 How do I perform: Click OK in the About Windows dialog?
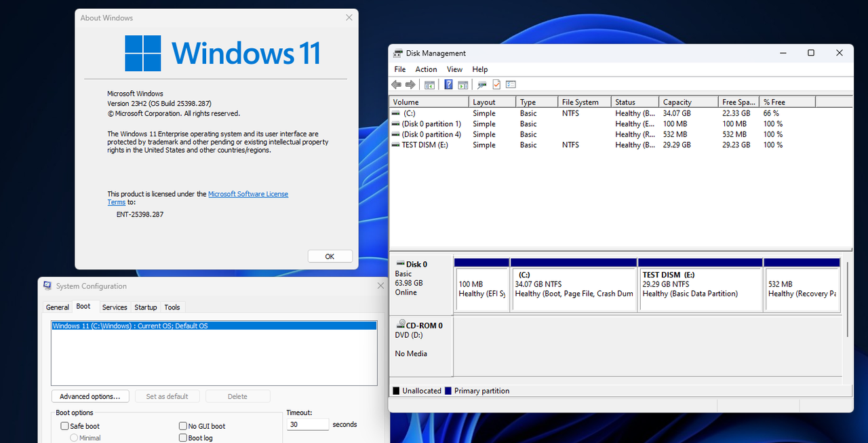click(x=330, y=256)
